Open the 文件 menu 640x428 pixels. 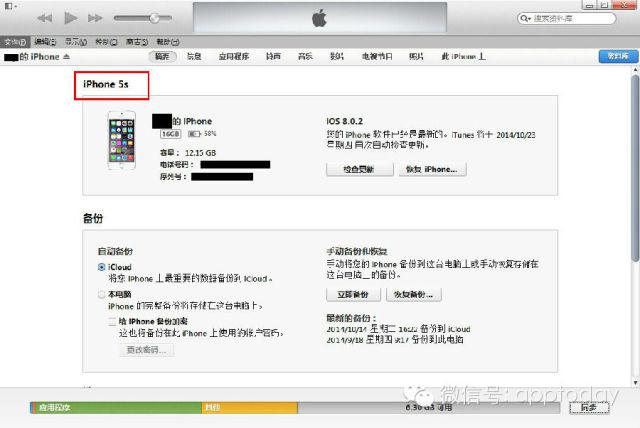(x=15, y=42)
